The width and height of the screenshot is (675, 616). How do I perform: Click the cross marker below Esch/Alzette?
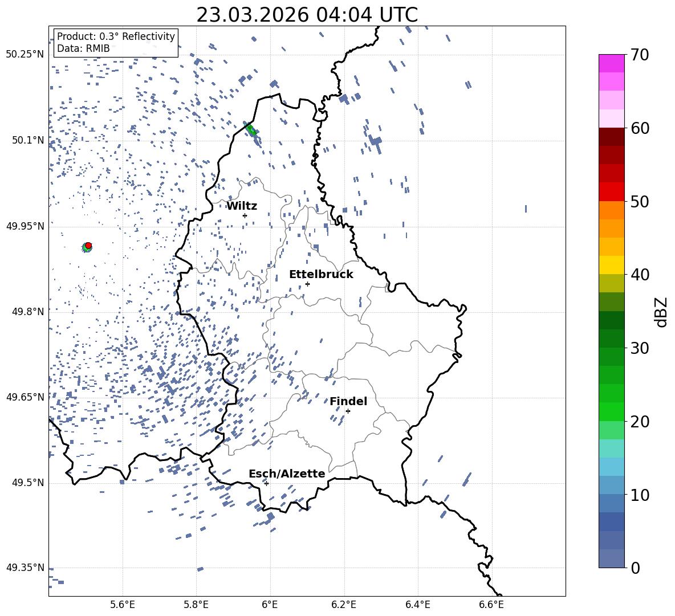(266, 483)
